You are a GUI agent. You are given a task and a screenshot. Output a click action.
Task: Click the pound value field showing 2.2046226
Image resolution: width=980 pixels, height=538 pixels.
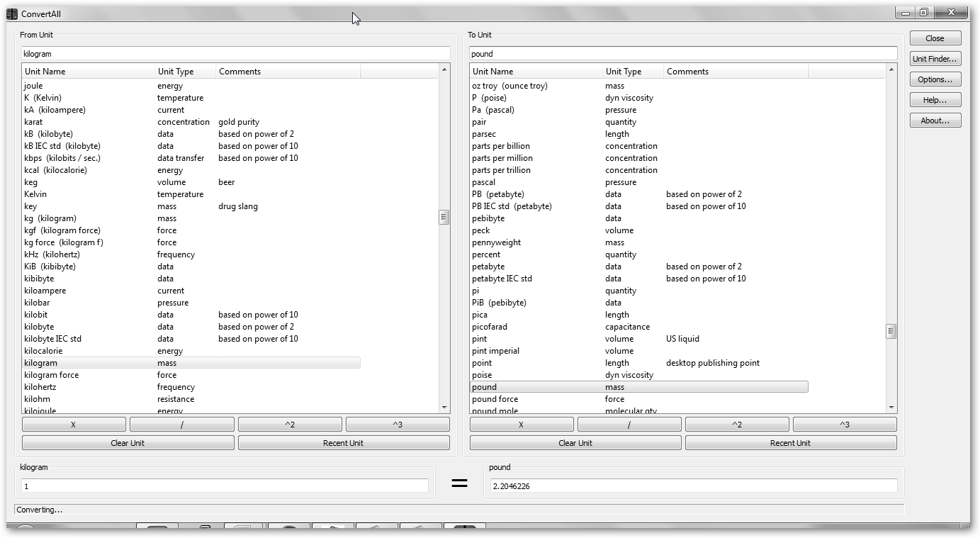[x=693, y=486]
